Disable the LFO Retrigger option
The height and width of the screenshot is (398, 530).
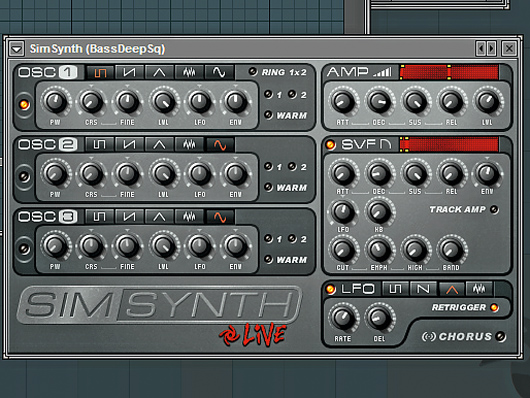[x=494, y=308]
